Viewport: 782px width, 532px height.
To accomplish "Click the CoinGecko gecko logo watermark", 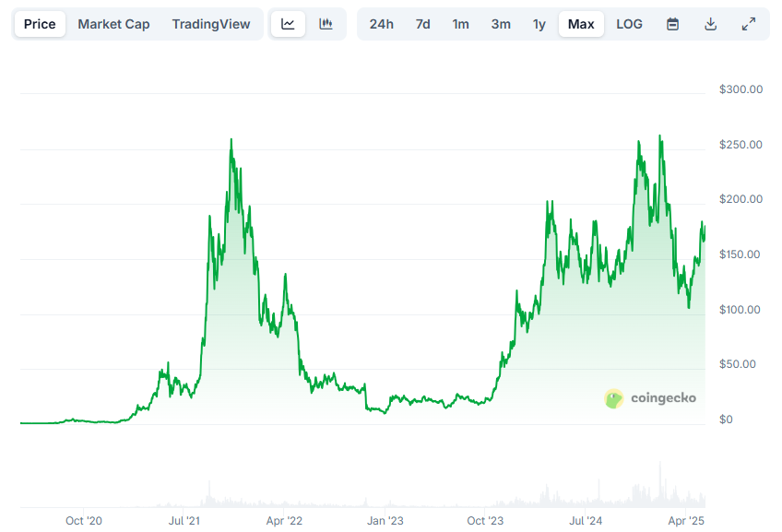I will [614, 398].
